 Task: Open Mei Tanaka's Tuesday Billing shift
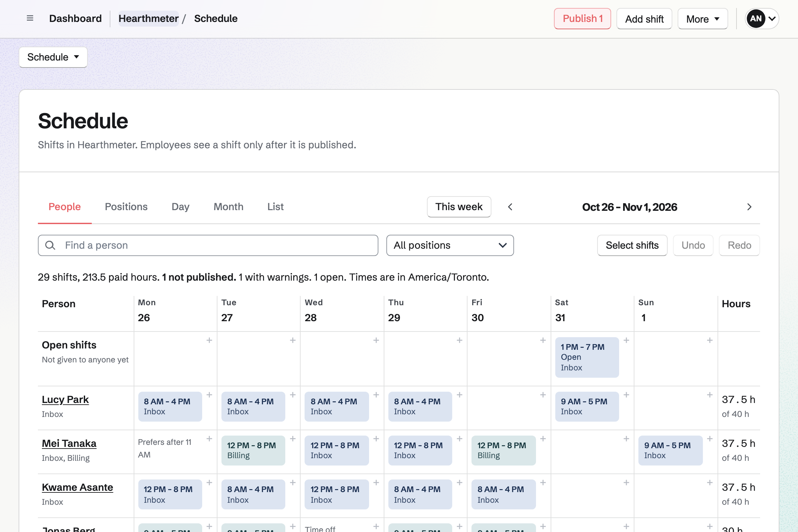(253, 451)
